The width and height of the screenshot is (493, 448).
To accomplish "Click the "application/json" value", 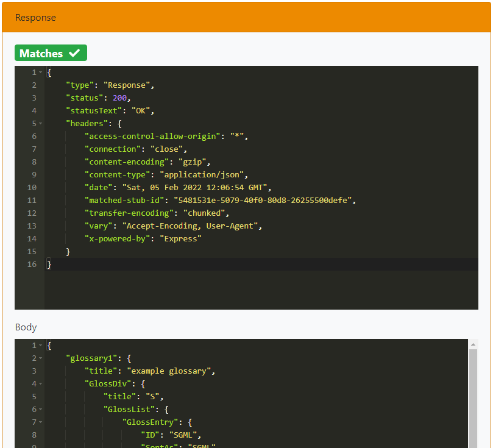I will (x=202, y=175).
